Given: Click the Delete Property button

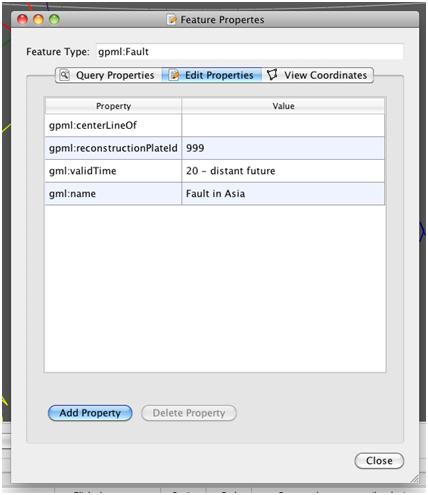Looking at the screenshot, I should click(x=189, y=413).
